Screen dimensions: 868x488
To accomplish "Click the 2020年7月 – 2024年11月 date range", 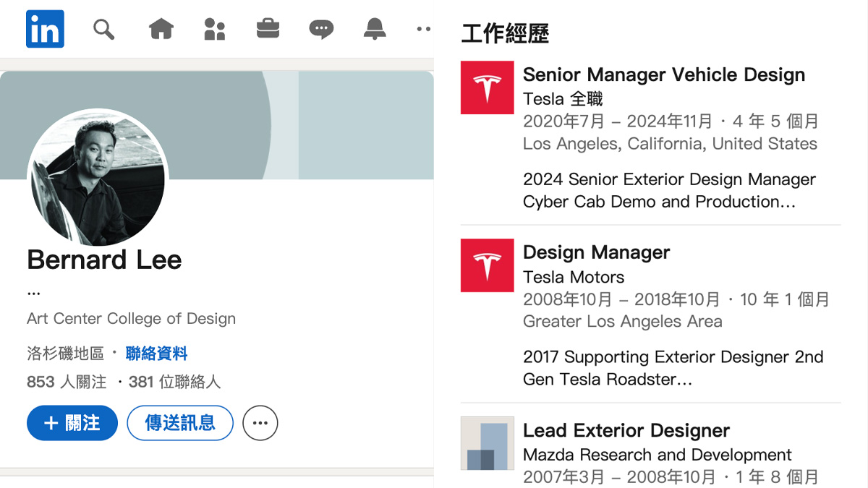I will [618, 121].
